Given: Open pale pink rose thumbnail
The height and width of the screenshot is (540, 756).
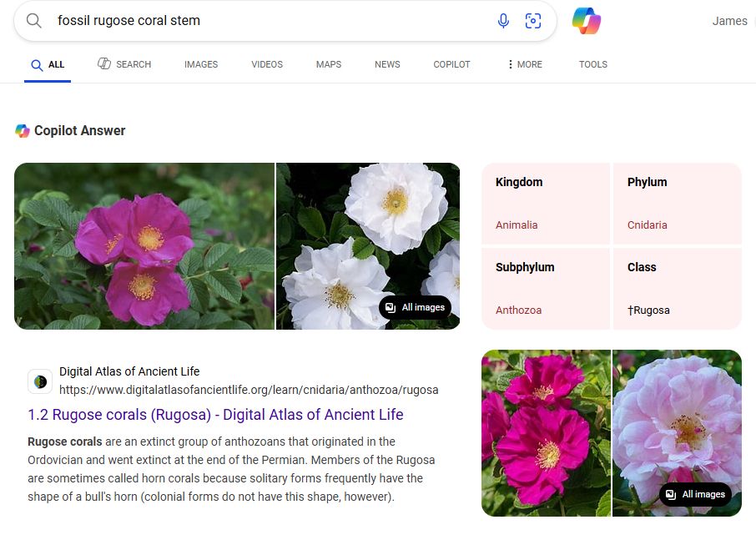Looking at the screenshot, I should [677, 433].
